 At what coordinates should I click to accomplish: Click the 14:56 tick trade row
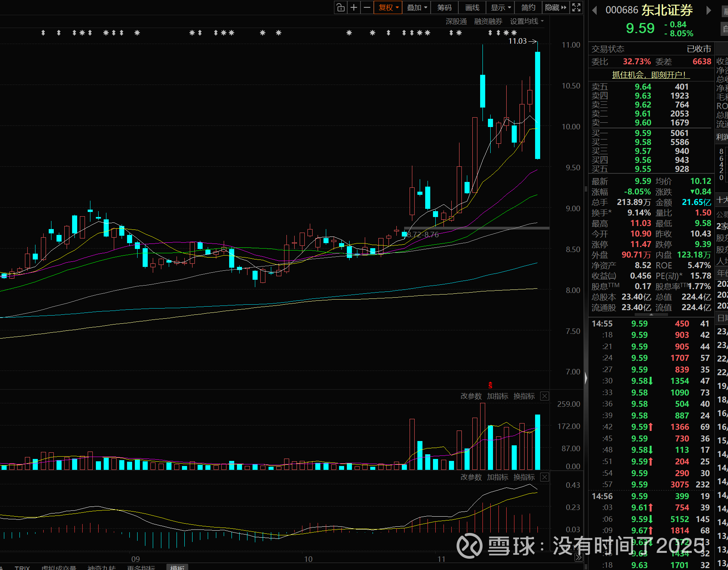pyautogui.click(x=650, y=496)
